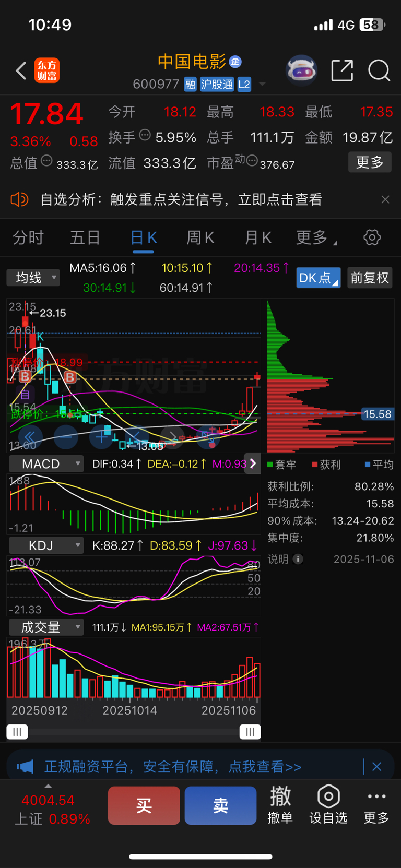This screenshot has height=868, width=401.
Task: Toggle 前复权 adjustment mode
Action: [x=370, y=278]
